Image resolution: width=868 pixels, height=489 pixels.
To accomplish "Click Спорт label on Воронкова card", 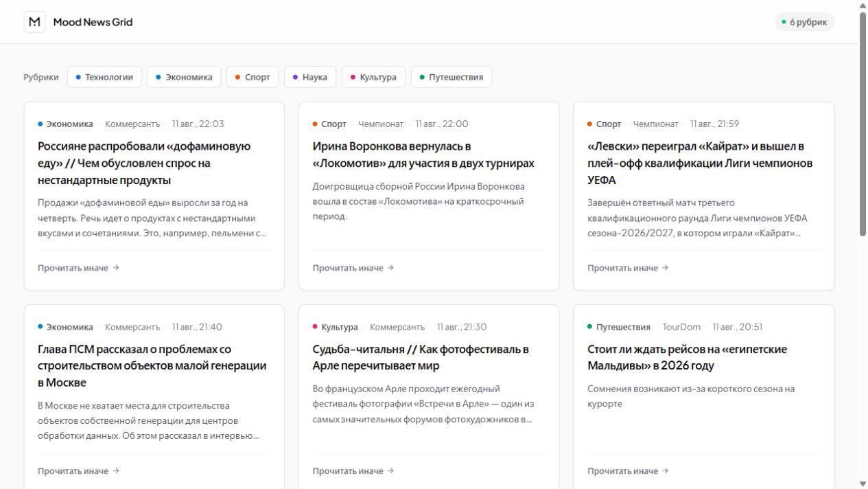I will pos(329,124).
